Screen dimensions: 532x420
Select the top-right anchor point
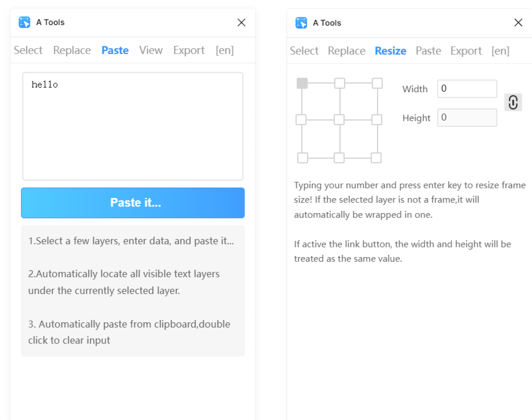pos(377,83)
